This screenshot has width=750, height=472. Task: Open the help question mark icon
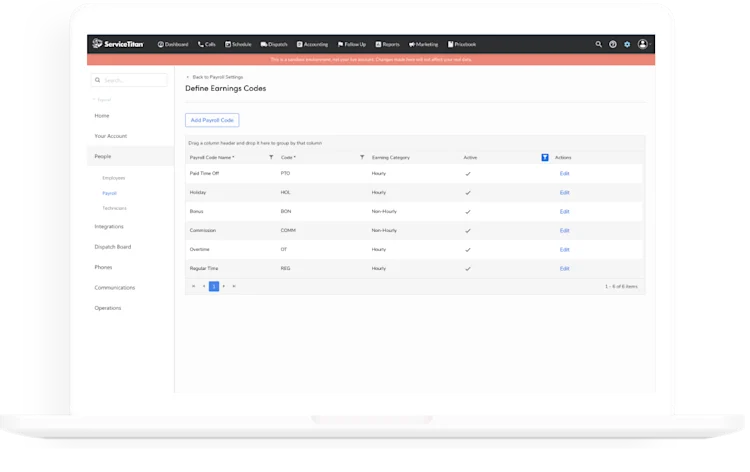[x=613, y=44]
